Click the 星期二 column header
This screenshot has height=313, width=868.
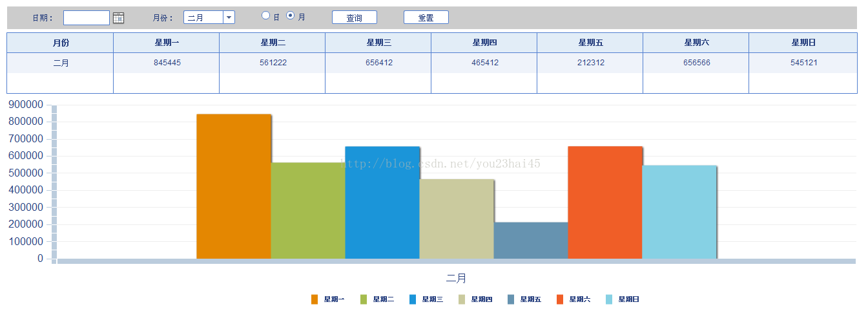(273, 43)
